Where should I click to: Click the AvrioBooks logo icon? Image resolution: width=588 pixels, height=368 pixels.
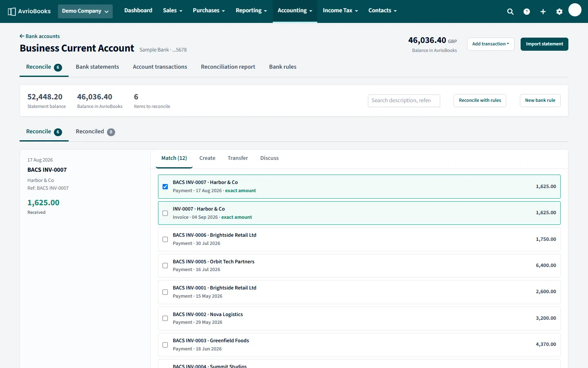(x=12, y=11)
